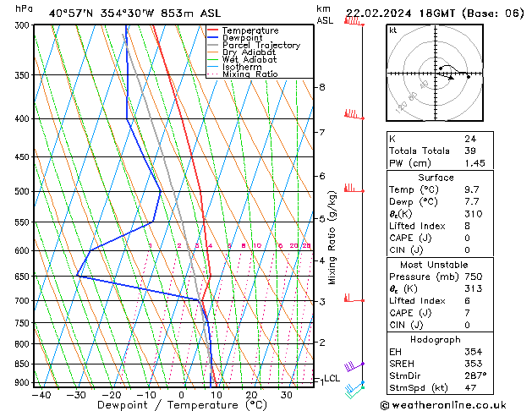Click the -40 temperature axis label
This screenshot has height=411, width=532.
click(41, 395)
